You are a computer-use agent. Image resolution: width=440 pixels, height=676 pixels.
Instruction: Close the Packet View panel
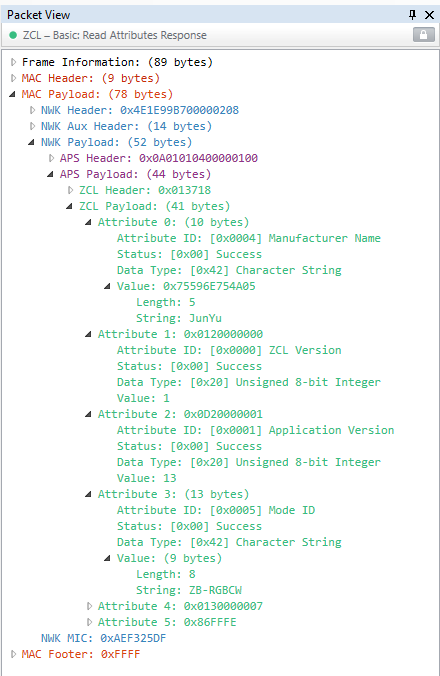click(429, 15)
